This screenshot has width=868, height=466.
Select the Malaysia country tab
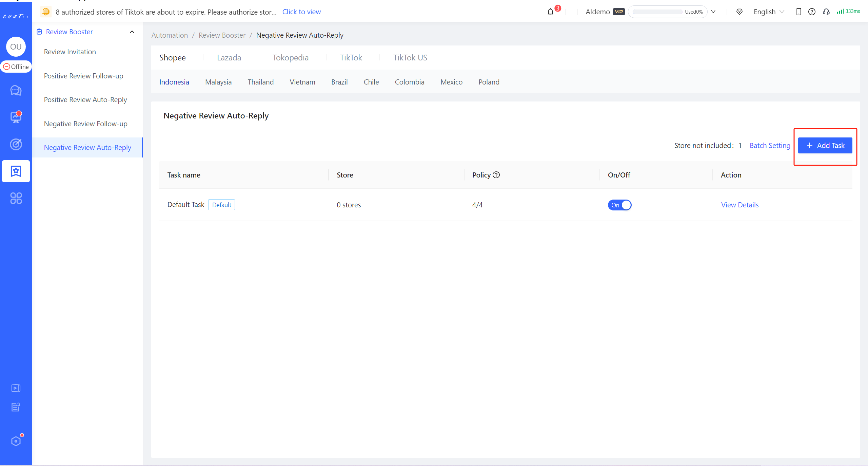(218, 82)
